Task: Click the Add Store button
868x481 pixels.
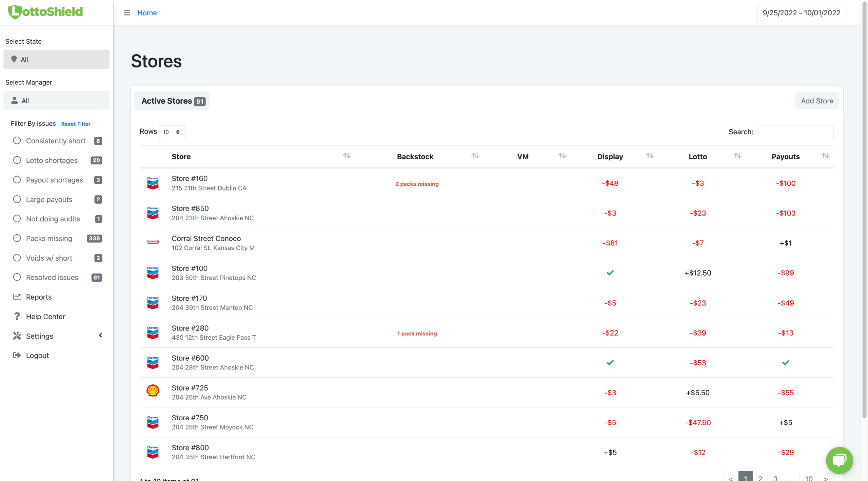Action: pos(817,101)
